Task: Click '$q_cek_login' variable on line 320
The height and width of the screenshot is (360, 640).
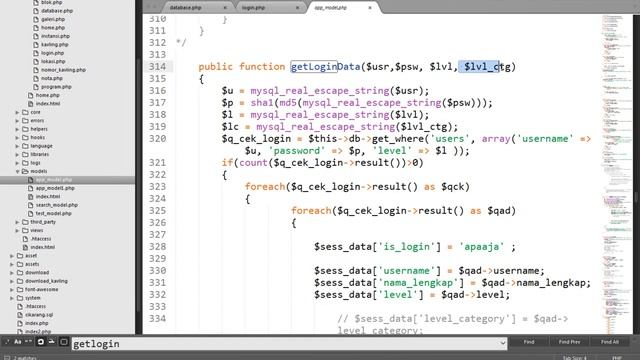Action: tap(256, 139)
